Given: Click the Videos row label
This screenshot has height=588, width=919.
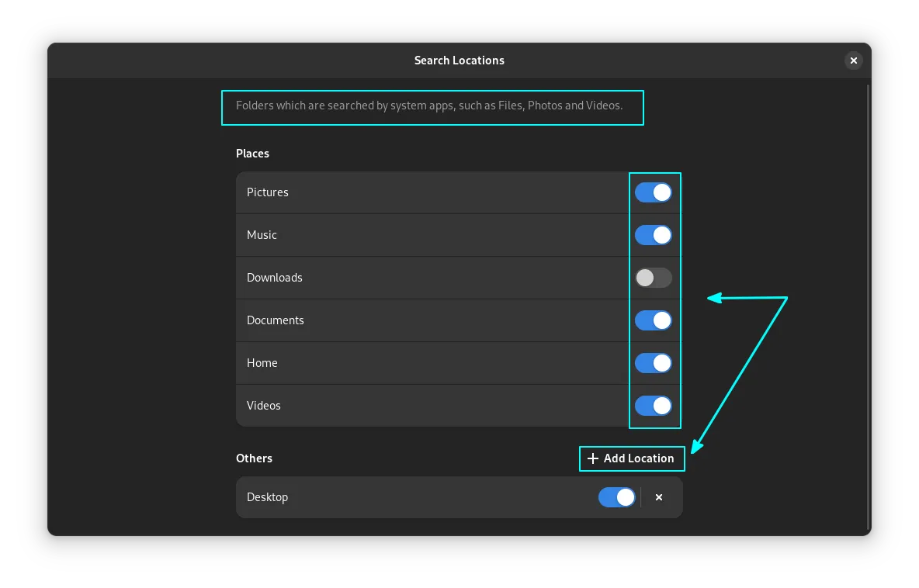Looking at the screenshot, I should [264, 406].
